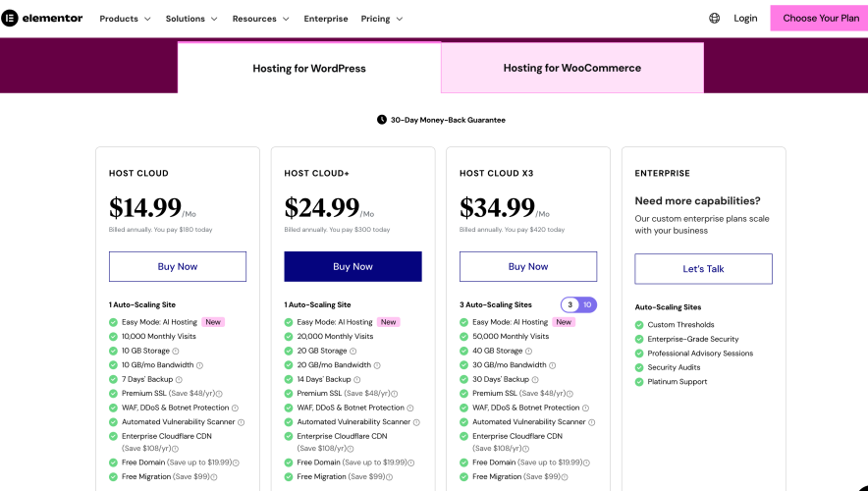Click '20,000 Monthly Visits' text
The height and width of the screenshot is (491, 868).
(335, 337)
